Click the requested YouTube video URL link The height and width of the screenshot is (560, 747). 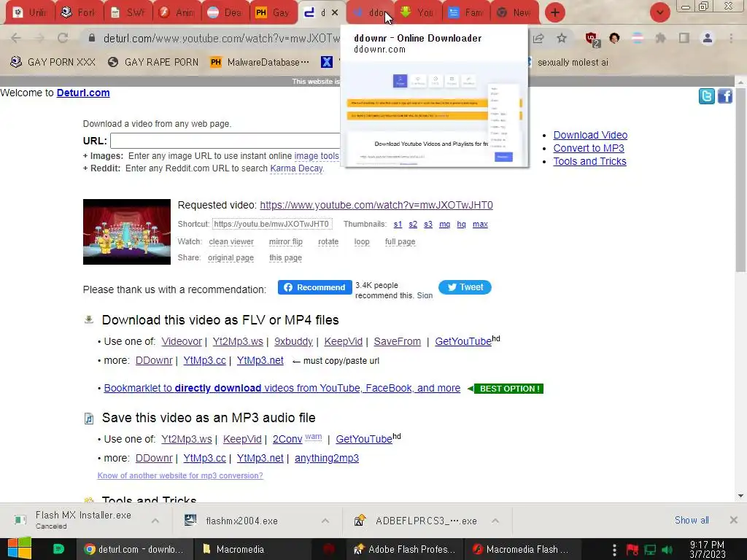click(x=376, y=205)
